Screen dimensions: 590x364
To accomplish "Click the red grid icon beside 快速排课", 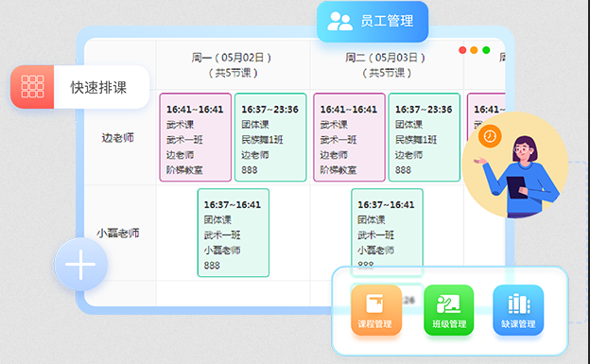I will [32, 87].
